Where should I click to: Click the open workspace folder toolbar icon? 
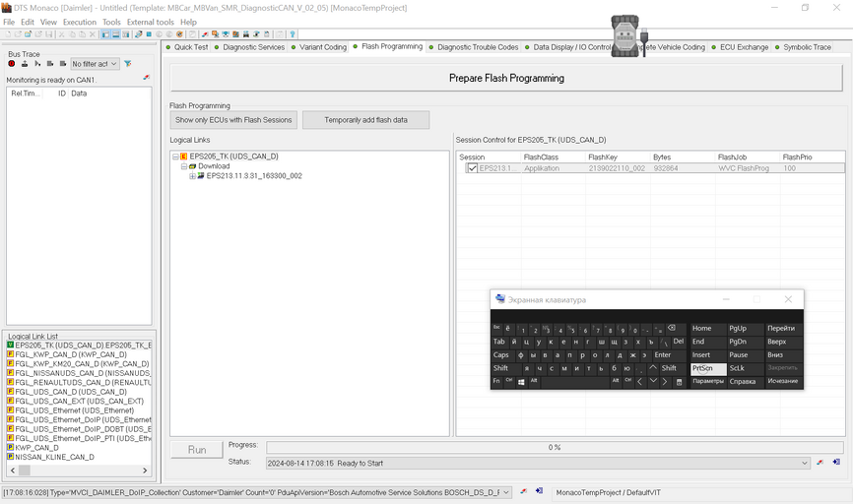click(28, 34)
